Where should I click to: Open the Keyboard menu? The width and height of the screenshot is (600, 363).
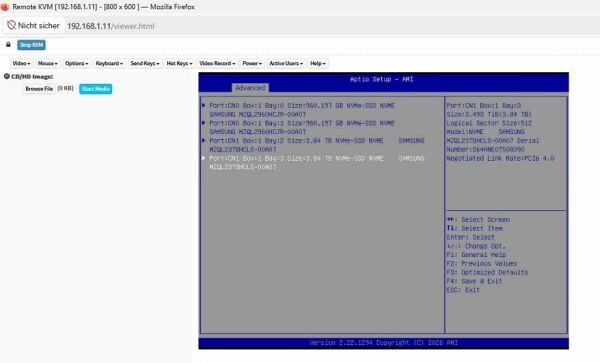pos(109,63)
